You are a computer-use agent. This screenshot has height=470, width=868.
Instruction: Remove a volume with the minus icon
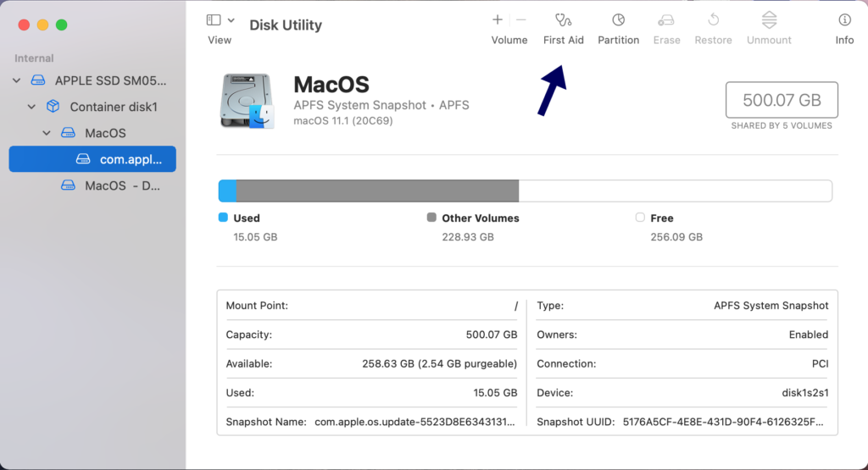521,20
